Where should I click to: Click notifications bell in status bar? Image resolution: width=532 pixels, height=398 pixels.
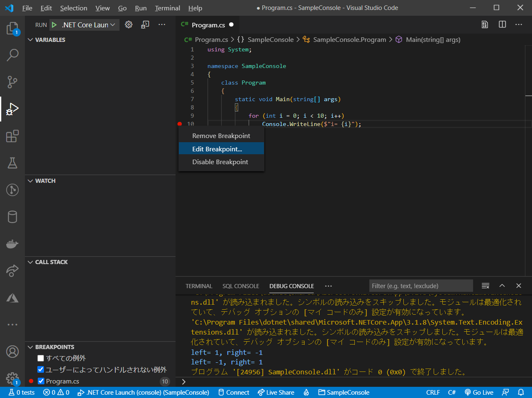click(x=521, y=392)
